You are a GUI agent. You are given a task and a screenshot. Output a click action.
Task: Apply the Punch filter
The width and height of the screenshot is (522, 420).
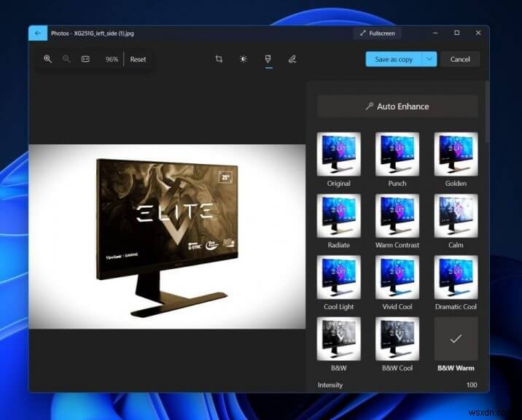pyautogui.click(x=397, y=154)
